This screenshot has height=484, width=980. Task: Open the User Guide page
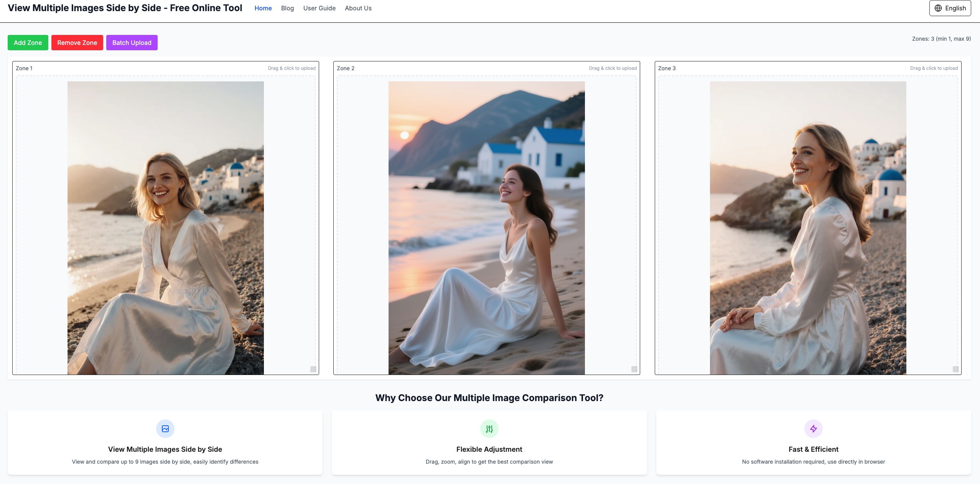(x=319, y=8)
